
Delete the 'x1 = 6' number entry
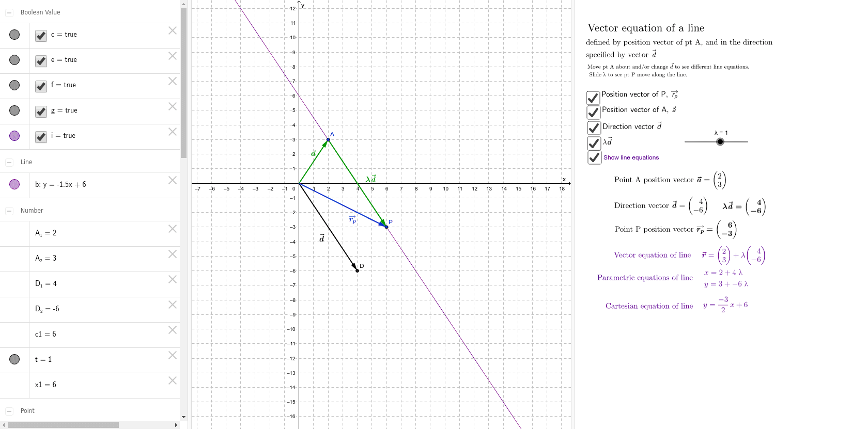point(173,380)
